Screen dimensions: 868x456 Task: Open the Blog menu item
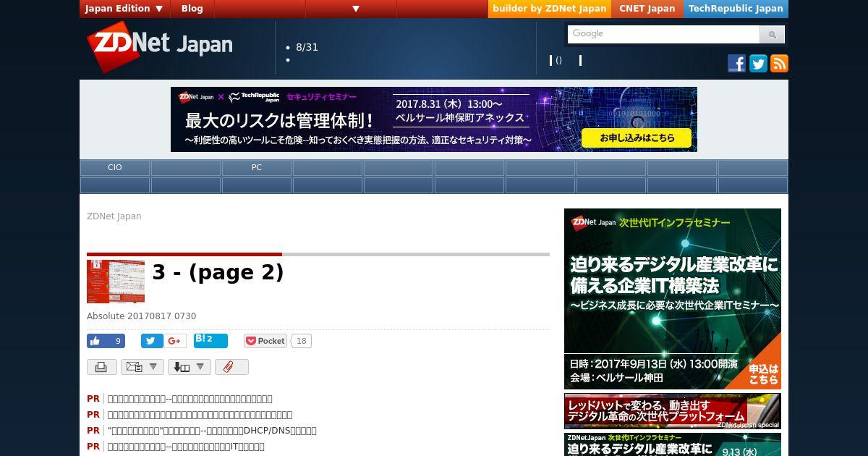(x=192, y=9)
